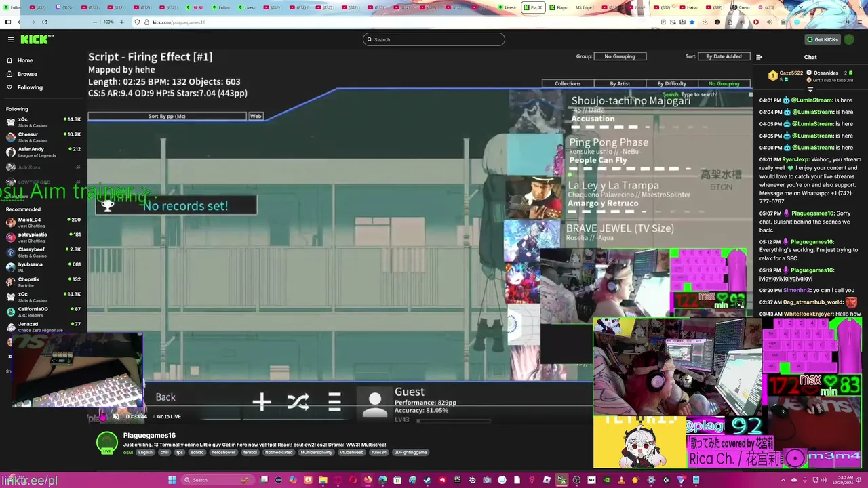This screenshot has height=488, width=868.
Task: Open the Kick hamburger menu
Action: (10, 39)
